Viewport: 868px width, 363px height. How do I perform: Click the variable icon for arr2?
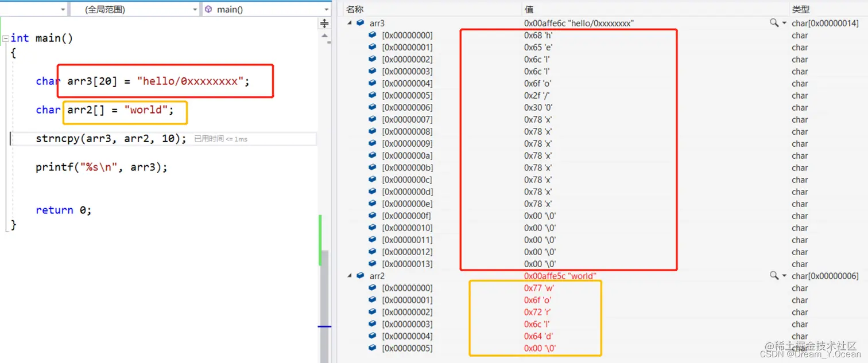360,276
